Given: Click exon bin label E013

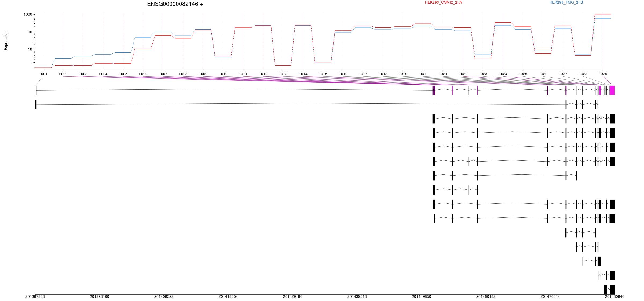Looking at the screenshot, I should (x=283, y=74).
